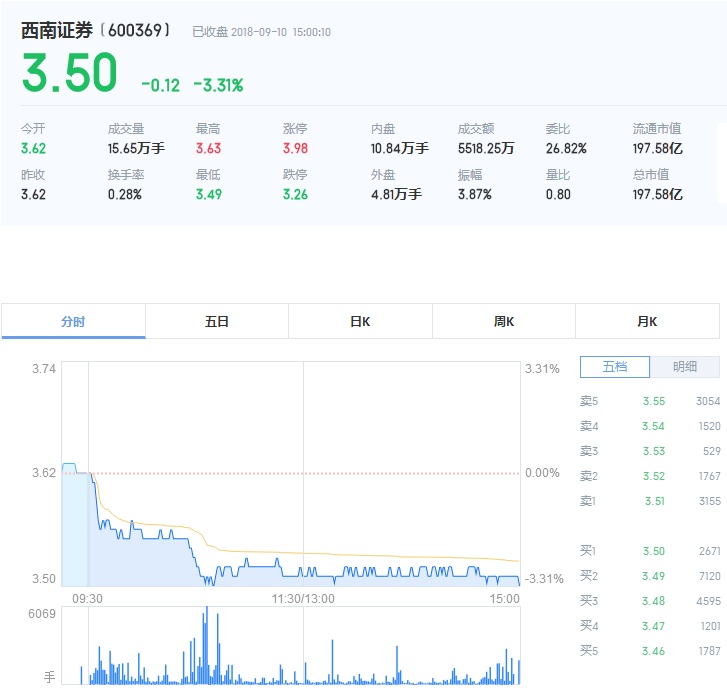Screen dimensions: 727x692
Task: Click the percent change -3.31% in header
Action: [x=218, y=85]
